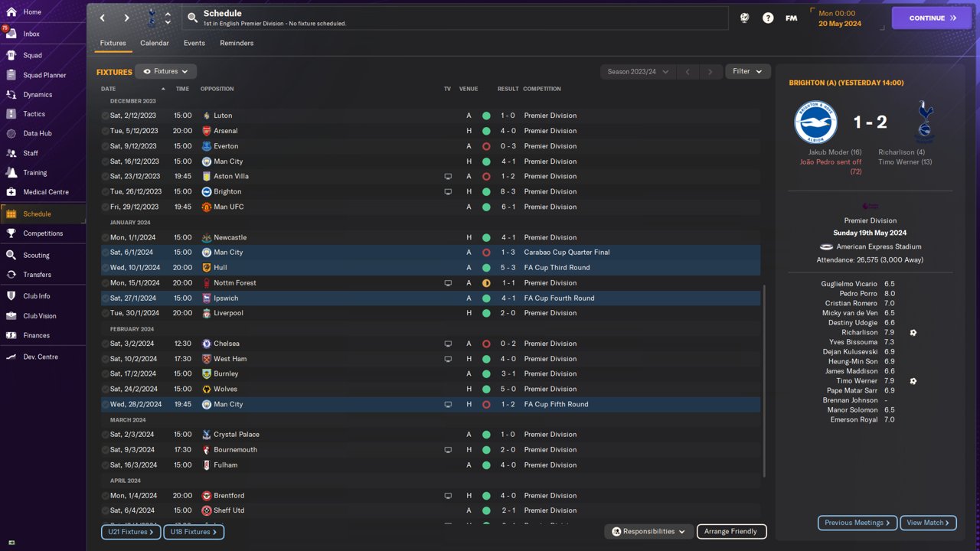This screenshot has width=980, height=551.
Task: Select the Liverpool fixture row
Action: pos(383,313)
